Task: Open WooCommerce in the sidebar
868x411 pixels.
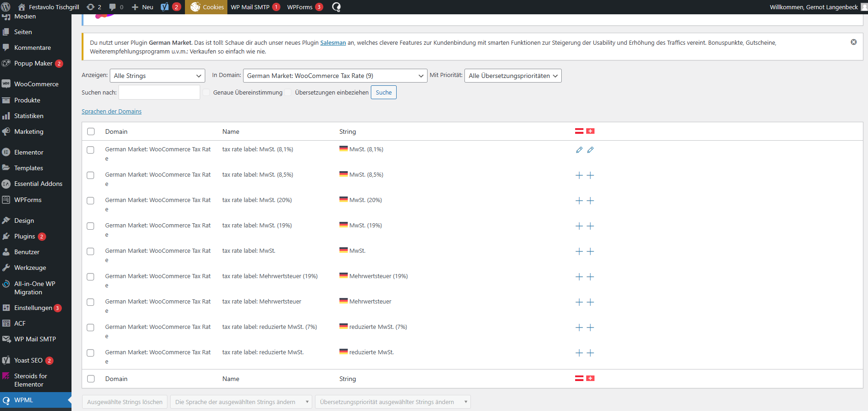Action: (36, 84)
